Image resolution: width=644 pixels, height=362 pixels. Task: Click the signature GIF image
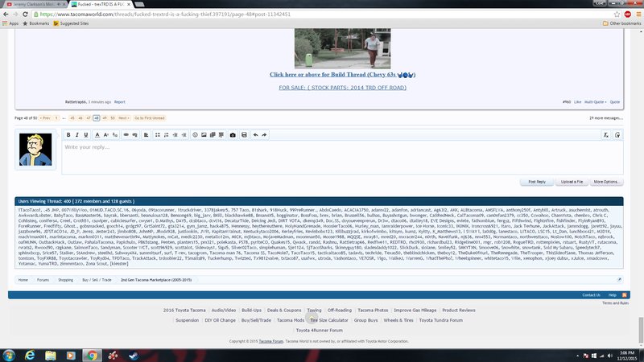tap(343, 48)
